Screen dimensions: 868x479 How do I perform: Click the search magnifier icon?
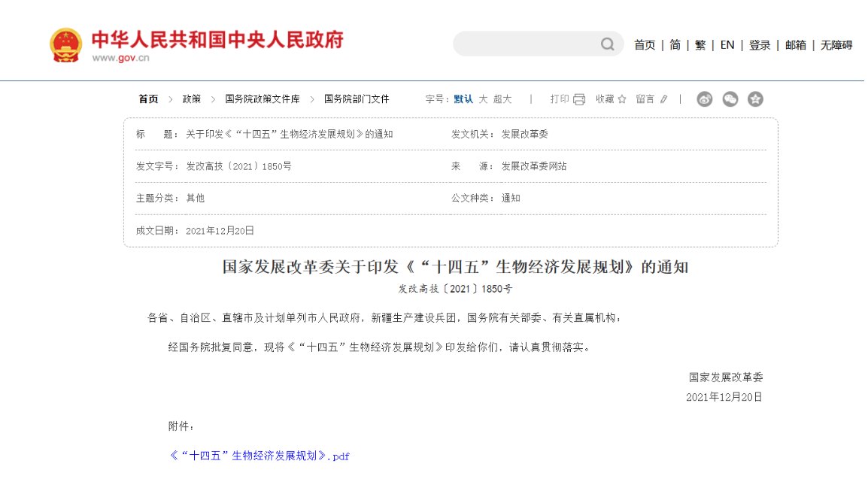(608, 44)
